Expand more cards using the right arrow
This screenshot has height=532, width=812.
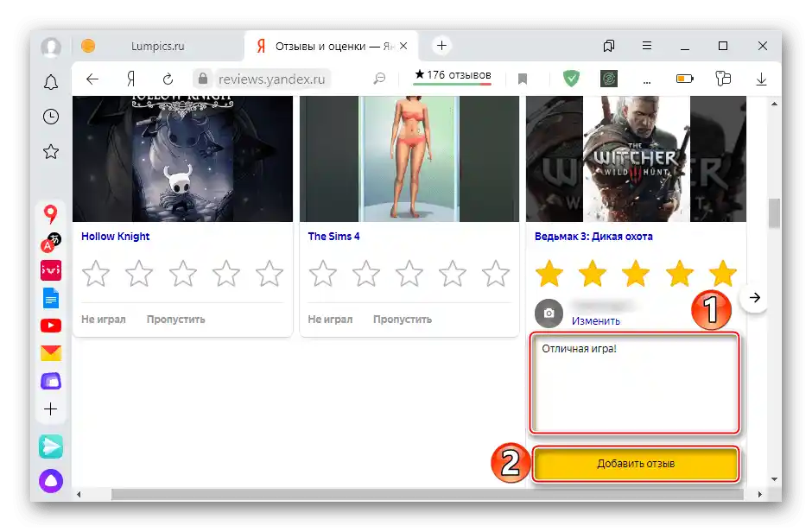(755, 297)
